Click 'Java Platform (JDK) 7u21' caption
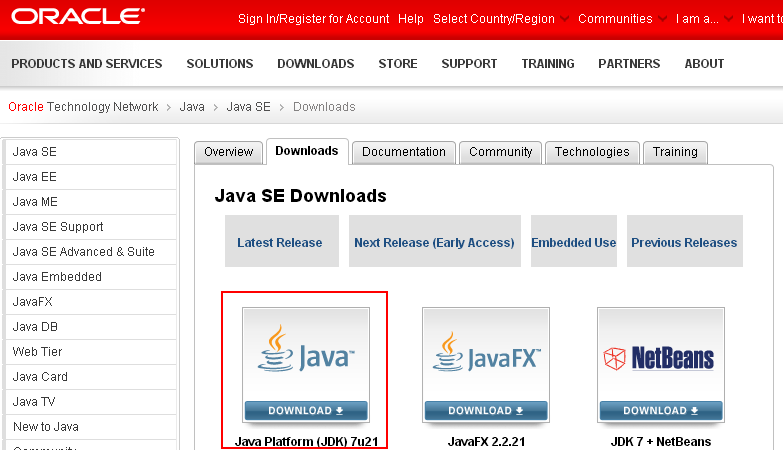Image resolution: width=783 pixels, height=450 pixels. 307,442
